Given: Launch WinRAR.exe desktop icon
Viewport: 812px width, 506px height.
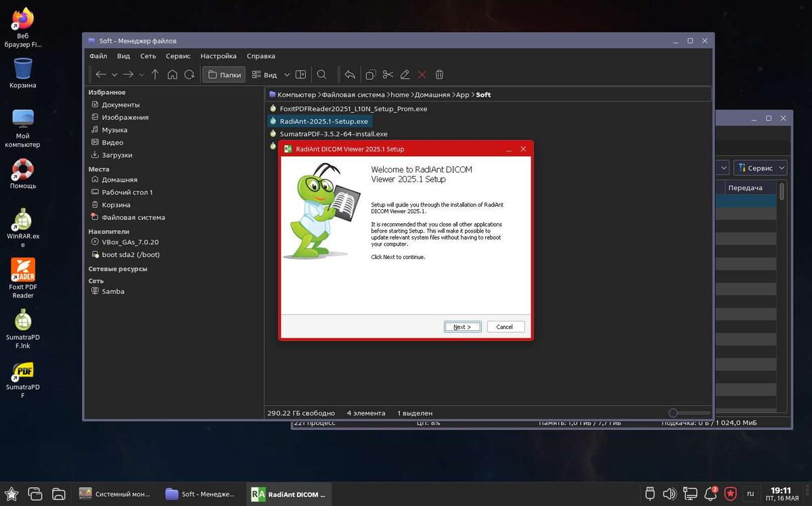Looking at the screenshot, I should tap(23, 228).
